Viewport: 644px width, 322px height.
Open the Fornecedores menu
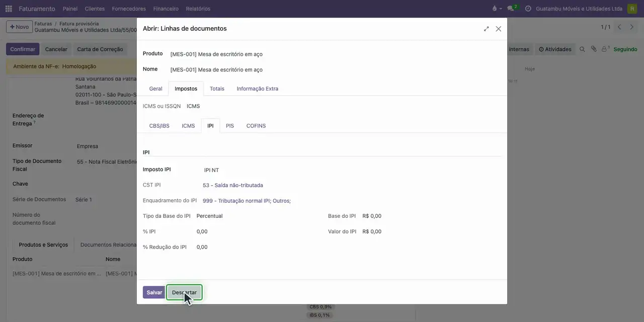coord(129,9)
